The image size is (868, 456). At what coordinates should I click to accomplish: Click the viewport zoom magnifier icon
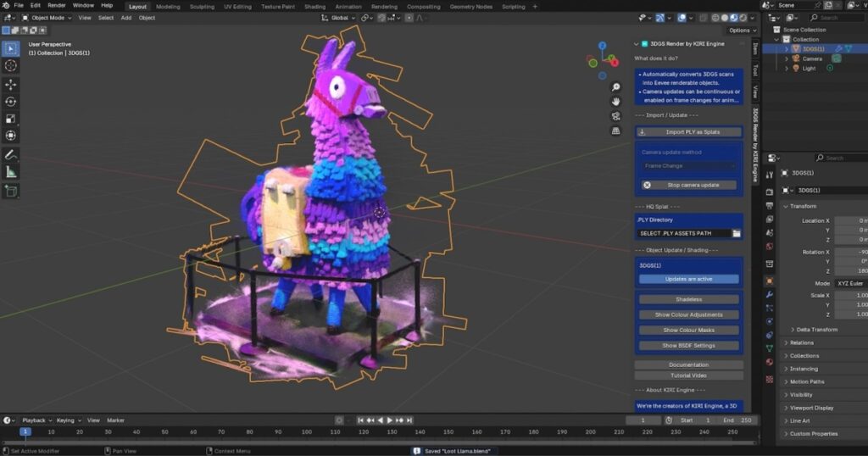[x=615, y=87]
